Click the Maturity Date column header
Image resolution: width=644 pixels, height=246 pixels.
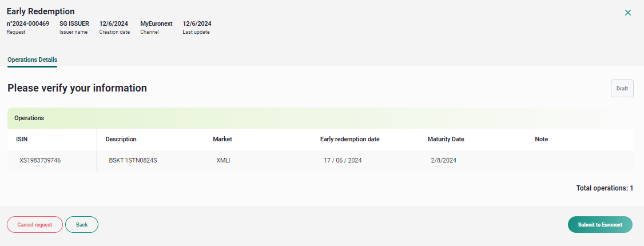pos(446,139)
